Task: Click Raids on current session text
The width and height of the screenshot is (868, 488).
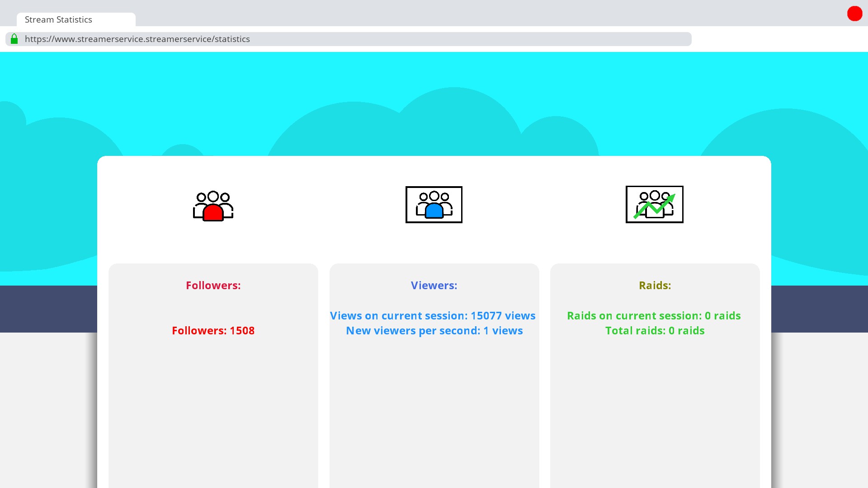Action: [654, 316]
